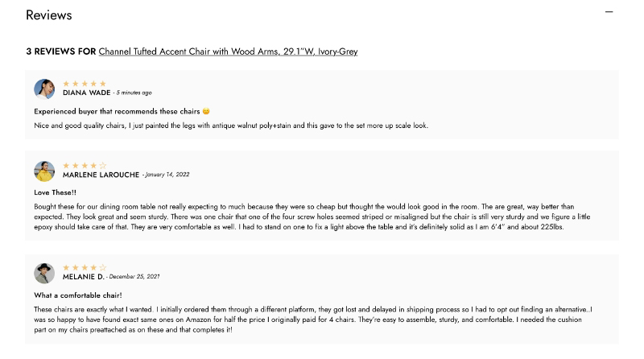Select reviewer name Diana Wade

[86, 93]
